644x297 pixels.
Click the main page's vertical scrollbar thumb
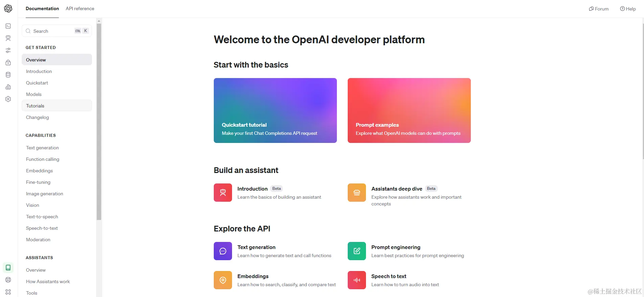tap(643, 91)
